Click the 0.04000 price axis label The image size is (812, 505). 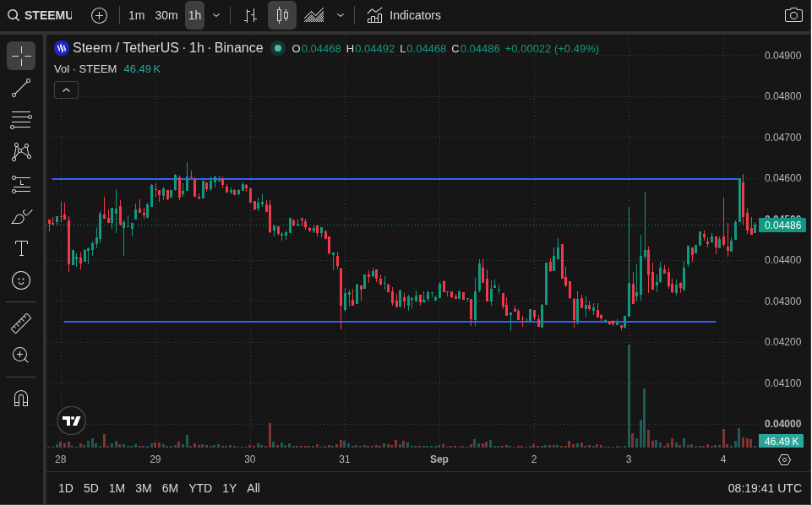[782, 424]
